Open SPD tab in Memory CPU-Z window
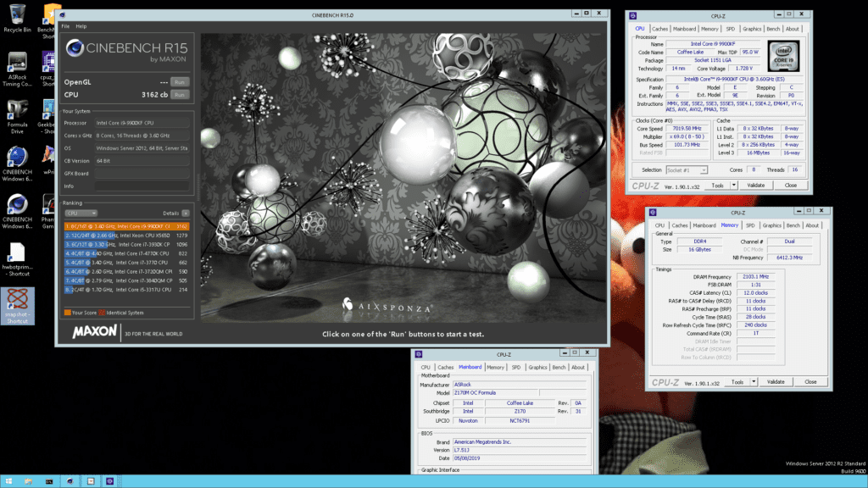 tap(750, 225)
